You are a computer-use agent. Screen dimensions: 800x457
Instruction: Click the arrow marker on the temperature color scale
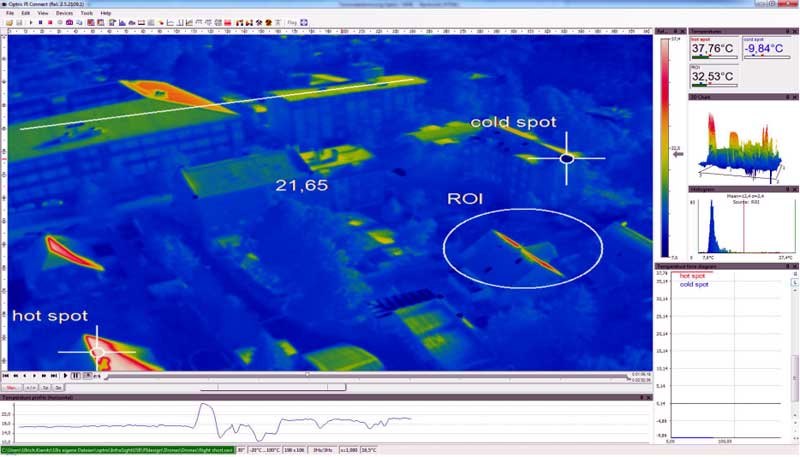(x=679, y=154)
